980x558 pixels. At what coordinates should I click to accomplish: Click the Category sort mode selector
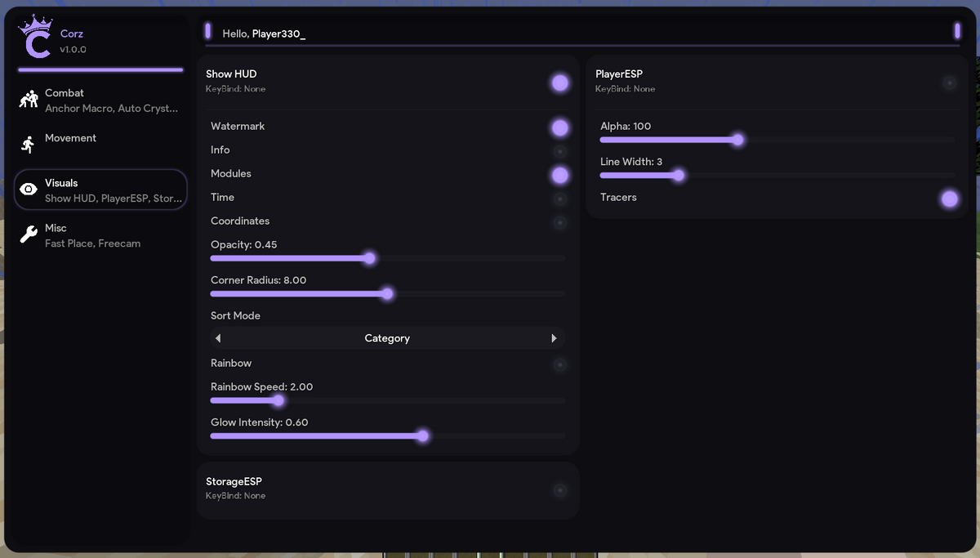(x=387, y=338)
